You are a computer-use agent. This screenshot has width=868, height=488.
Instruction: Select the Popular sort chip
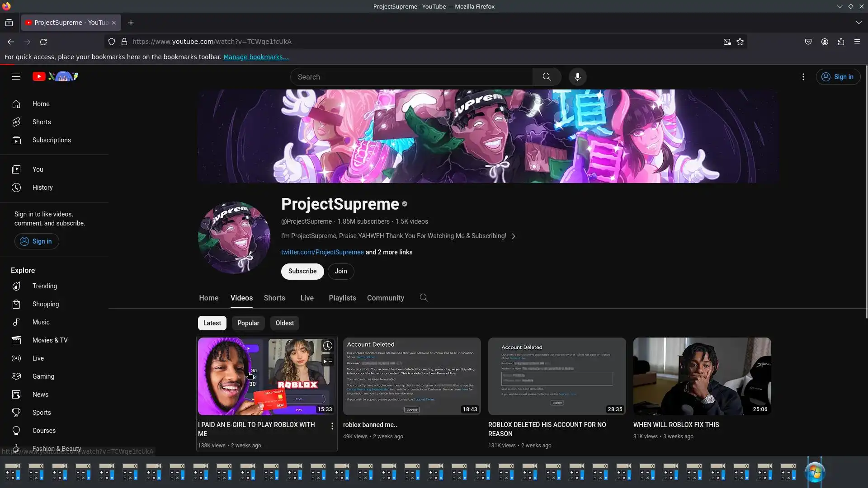click(248, 323)
